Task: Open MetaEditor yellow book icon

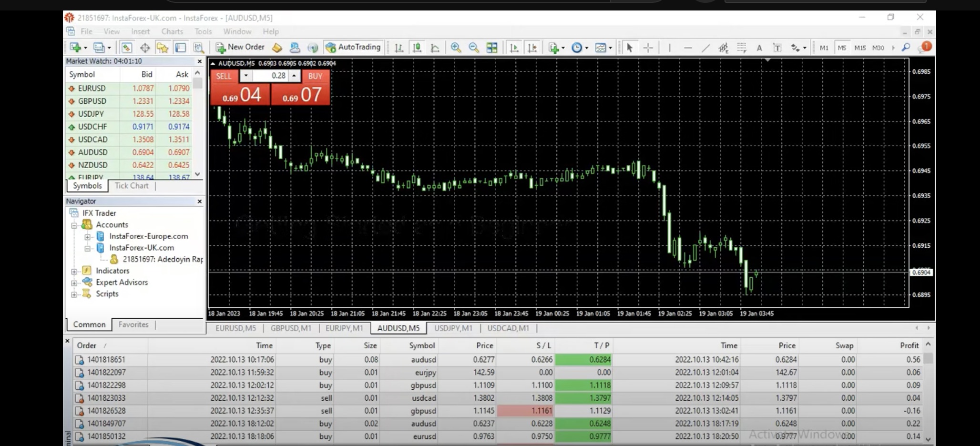Action: tap(277, 48)
